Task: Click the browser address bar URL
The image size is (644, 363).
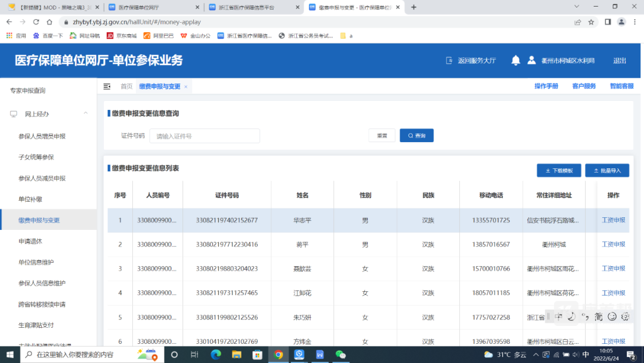Action: click(x=137, y=21)
